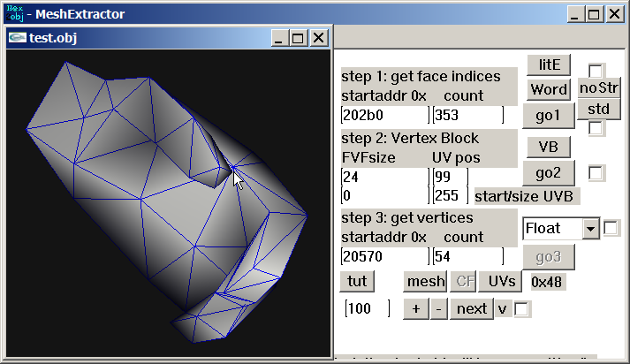Screen dimensions: 630x364
Task: Toggle the v checkbox
Action: pyautogui.click(x=522, y=309)
